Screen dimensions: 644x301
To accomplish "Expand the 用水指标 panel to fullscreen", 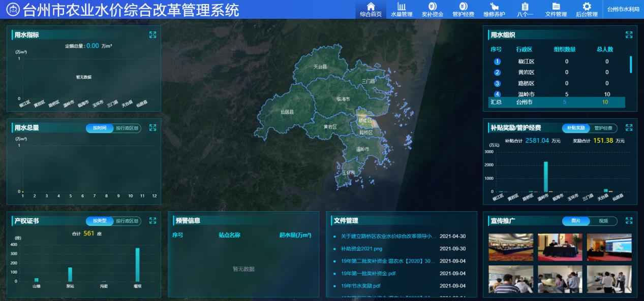I will tap(152, 35).
